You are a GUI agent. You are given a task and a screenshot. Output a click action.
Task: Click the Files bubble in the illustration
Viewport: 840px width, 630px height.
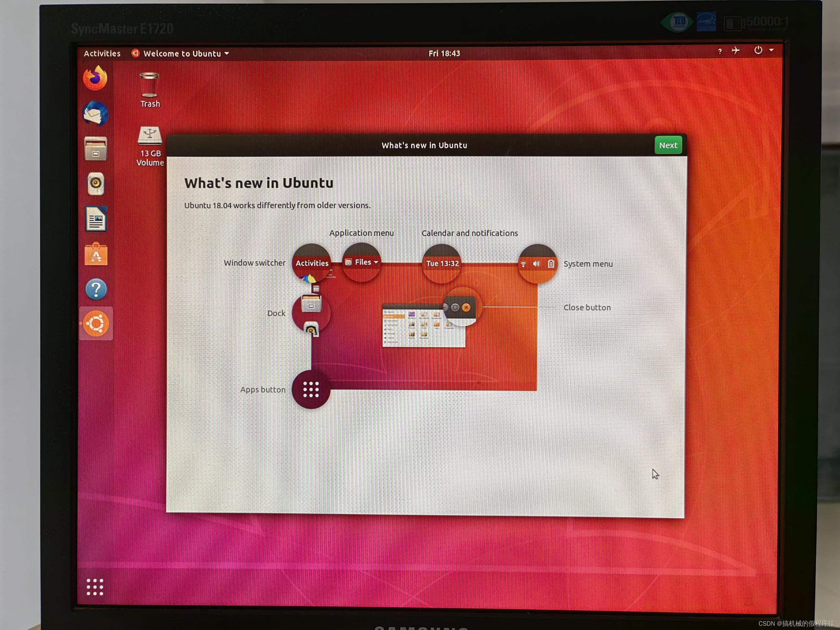click(x=362, y=262)
